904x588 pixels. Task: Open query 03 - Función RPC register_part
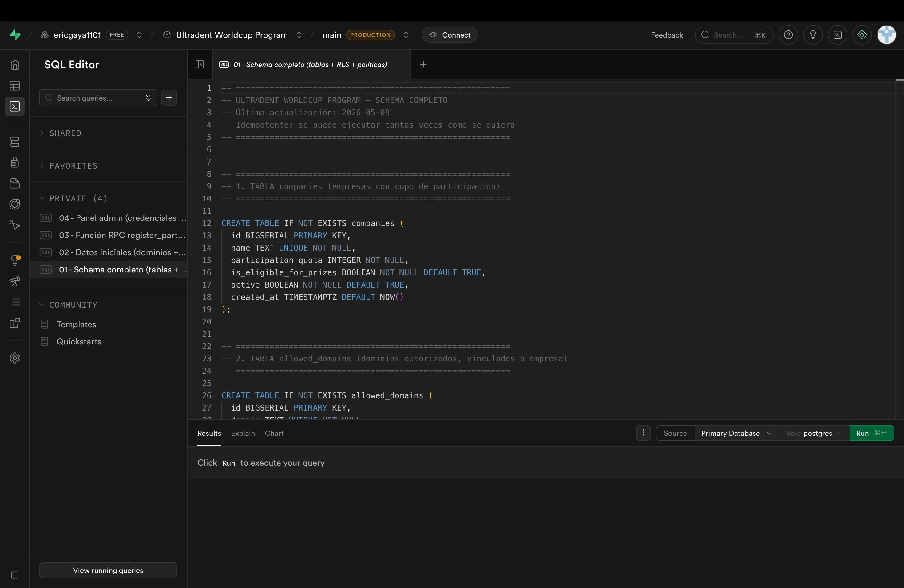click(x=108, y=235)
